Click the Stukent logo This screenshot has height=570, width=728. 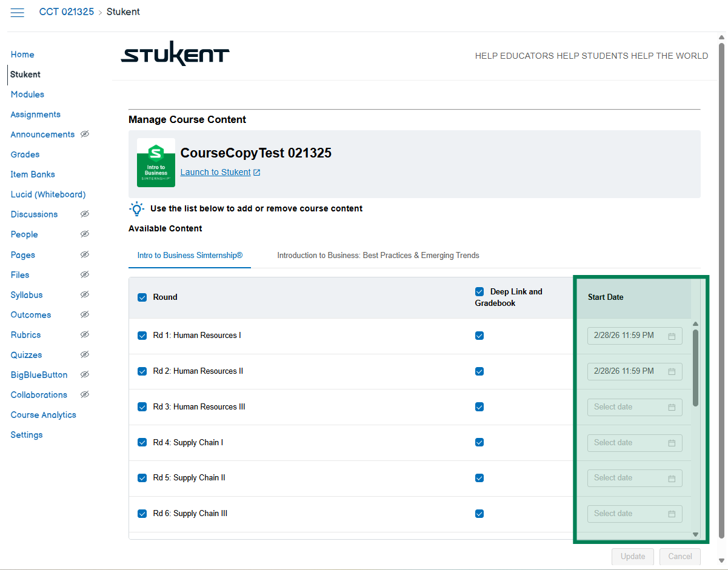pos(175,56)
